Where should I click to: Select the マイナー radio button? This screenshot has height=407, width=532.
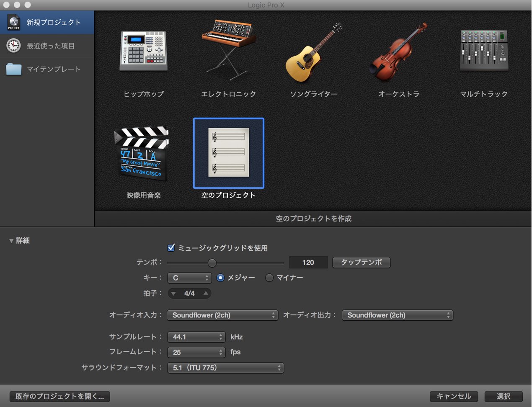[x=269, y=278]
